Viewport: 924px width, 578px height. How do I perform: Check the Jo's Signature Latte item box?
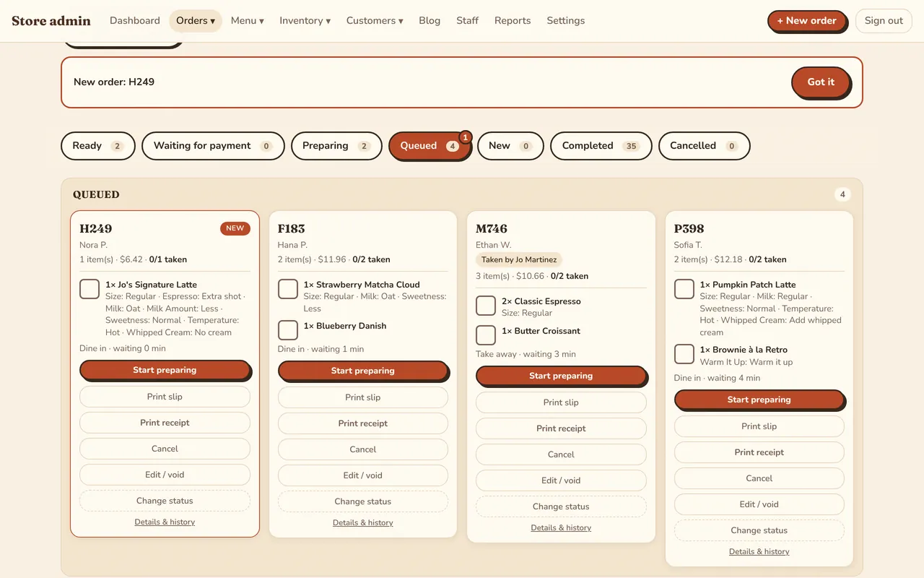(x=90, y=289)
